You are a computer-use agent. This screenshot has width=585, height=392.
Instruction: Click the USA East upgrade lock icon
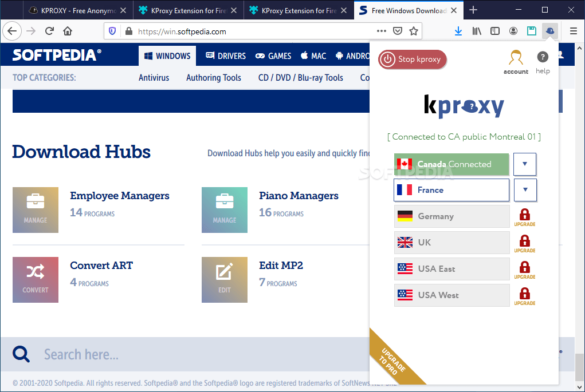tap(525, 270)
